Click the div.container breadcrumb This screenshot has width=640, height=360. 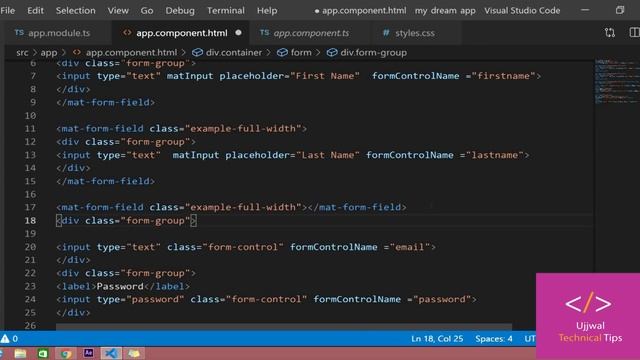[233, 53]
